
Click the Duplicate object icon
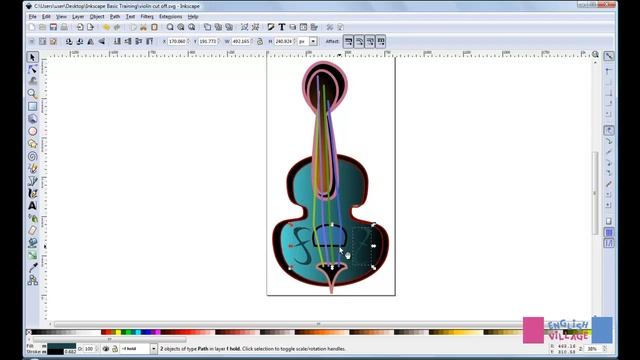[x=207, y=27]
